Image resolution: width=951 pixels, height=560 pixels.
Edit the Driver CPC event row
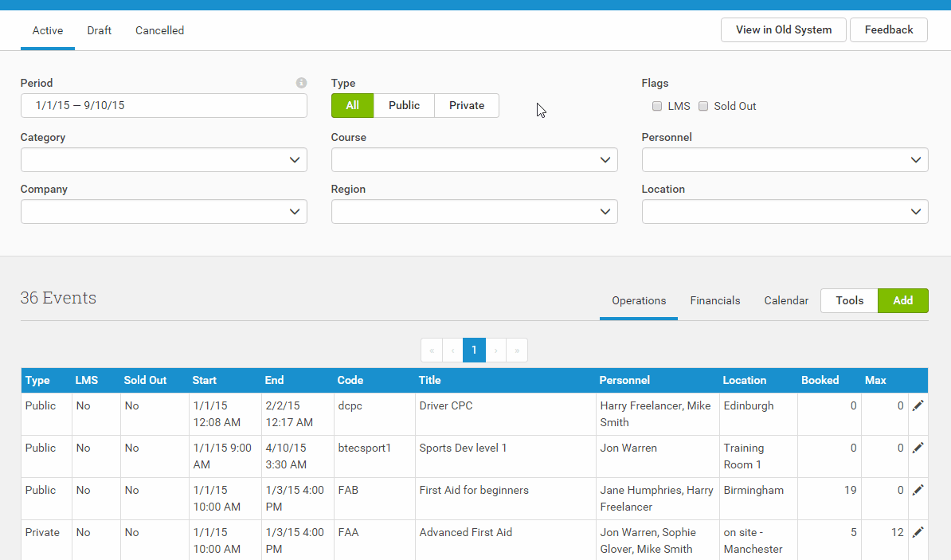point(918,405)
